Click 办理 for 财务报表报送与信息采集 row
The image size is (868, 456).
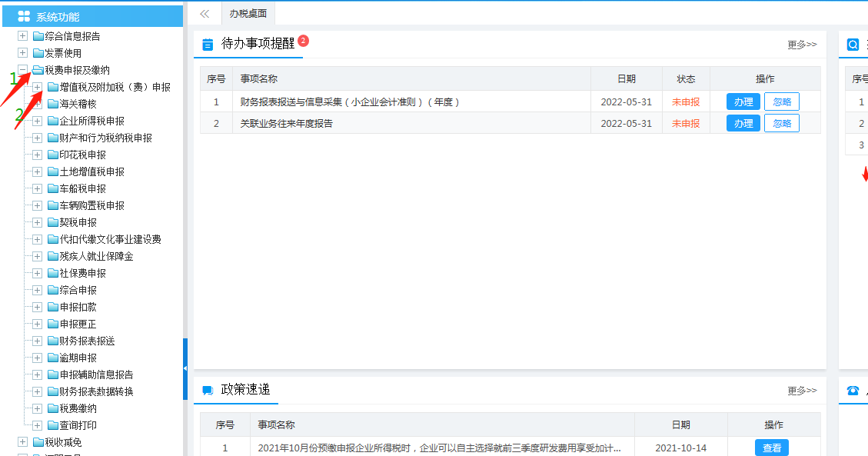click(x=743, y=102)
